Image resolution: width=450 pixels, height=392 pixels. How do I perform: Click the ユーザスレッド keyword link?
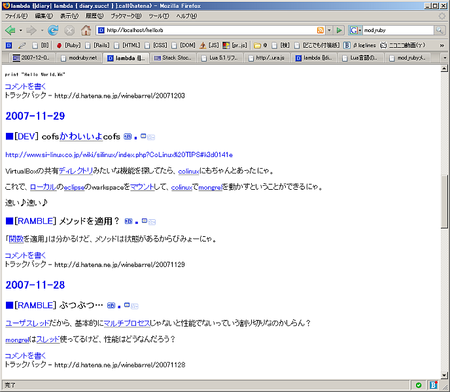tap(27, 323)
